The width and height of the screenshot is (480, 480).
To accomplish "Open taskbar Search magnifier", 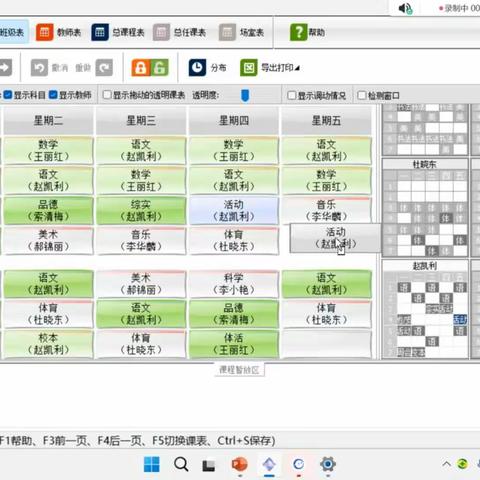I will (x=181, y=464).
